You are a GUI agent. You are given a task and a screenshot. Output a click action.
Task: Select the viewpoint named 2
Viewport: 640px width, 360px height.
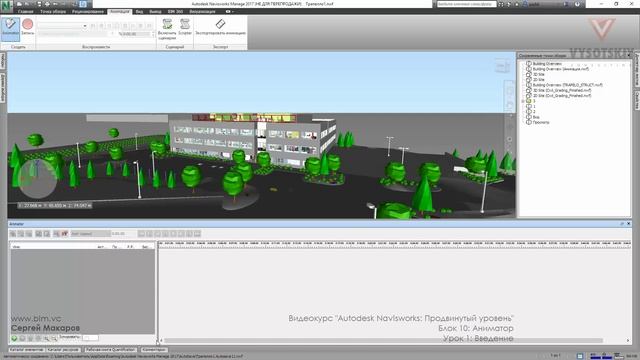tap(534, 111)
